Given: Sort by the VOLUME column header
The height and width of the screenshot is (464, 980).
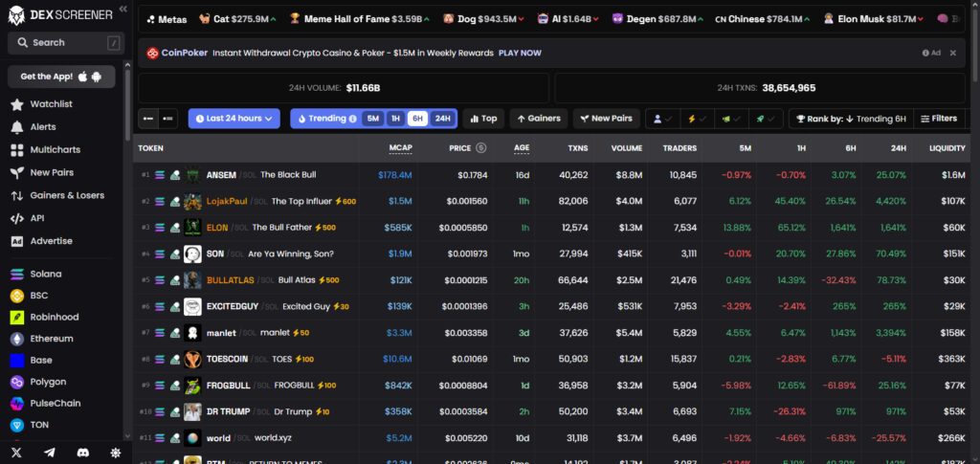Looking at the screenshot, I should click(x=626, y=148).
